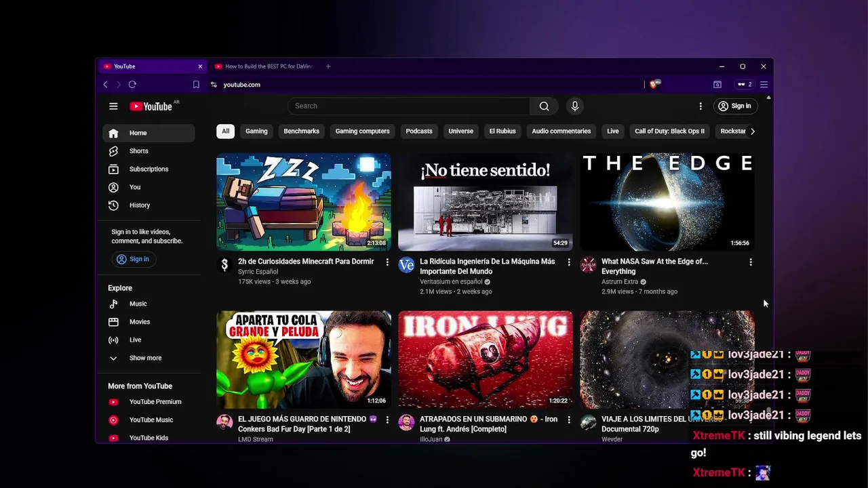Viewport: 868px width, 488px height.
Task: Click the sidebar Sign in button
Action: 133,259
